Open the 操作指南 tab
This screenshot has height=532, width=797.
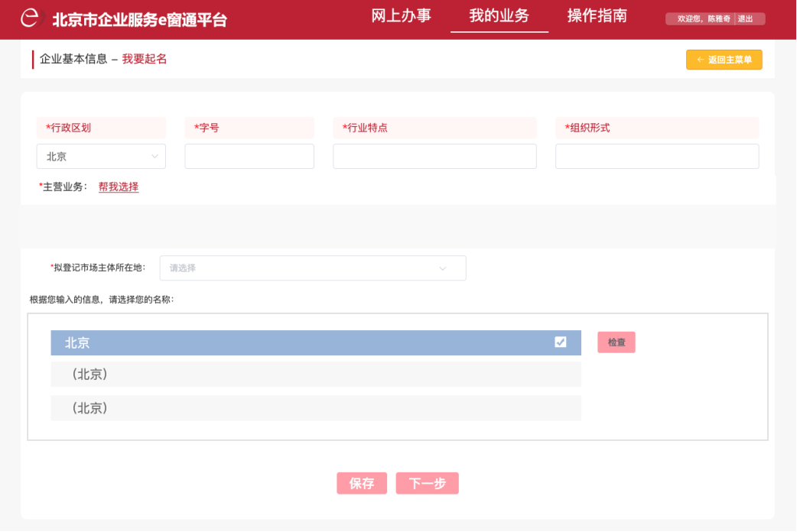pyautogui.click(x=597, y=16)
